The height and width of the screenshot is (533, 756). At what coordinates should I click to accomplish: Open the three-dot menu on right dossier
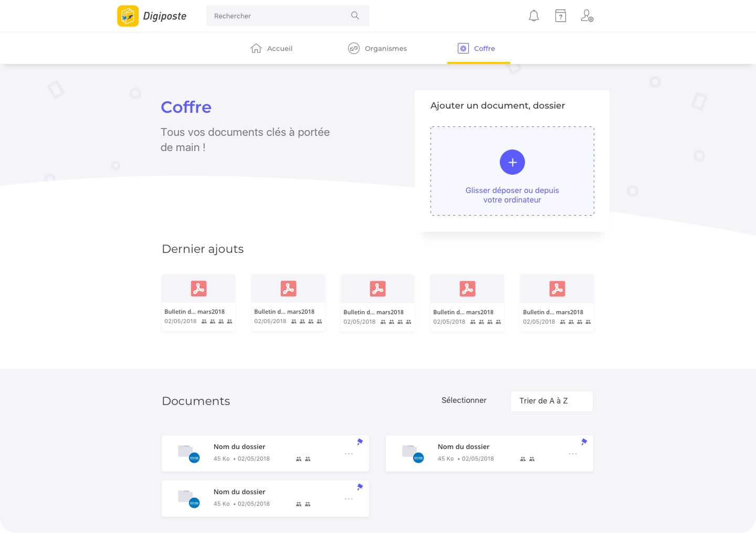573,453
